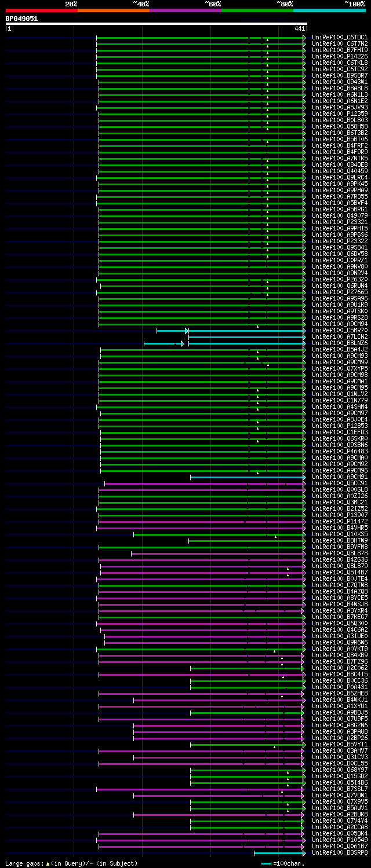
Task: Select the label UniRef100_A8J0E4
Action: (340, 420)
